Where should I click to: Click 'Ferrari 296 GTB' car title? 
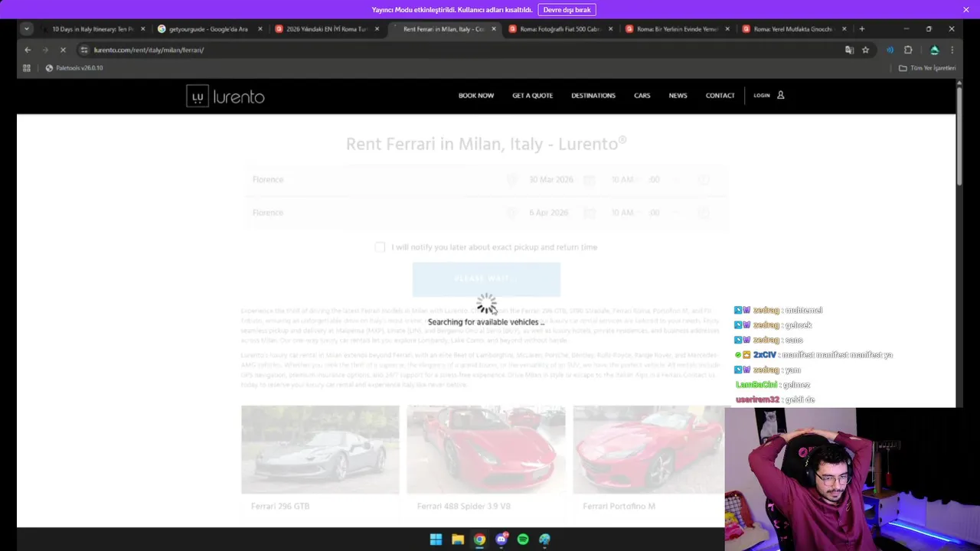click(280, 507)
